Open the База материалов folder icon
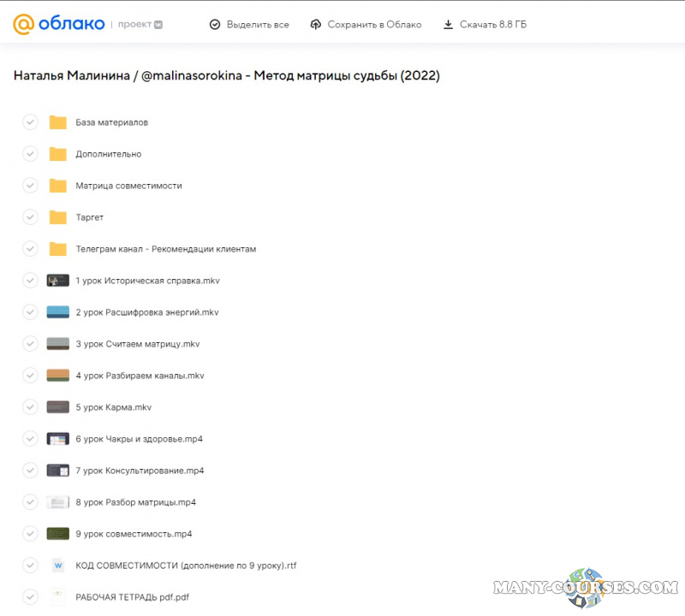 tap(57, 122)
